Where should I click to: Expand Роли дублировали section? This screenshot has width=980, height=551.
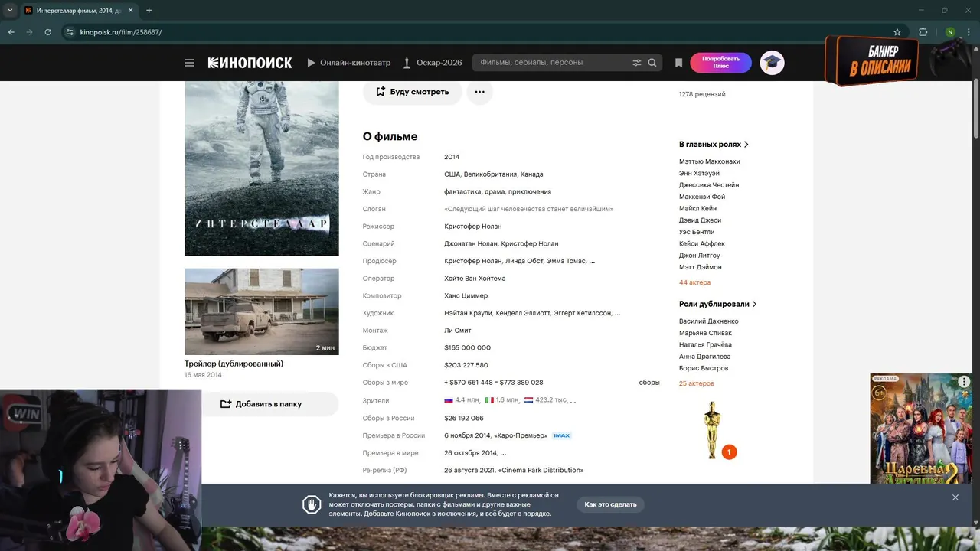click(717, 304)
